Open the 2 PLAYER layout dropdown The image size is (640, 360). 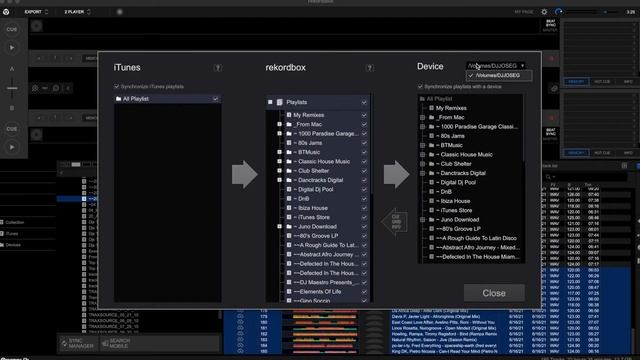(77, 12)
